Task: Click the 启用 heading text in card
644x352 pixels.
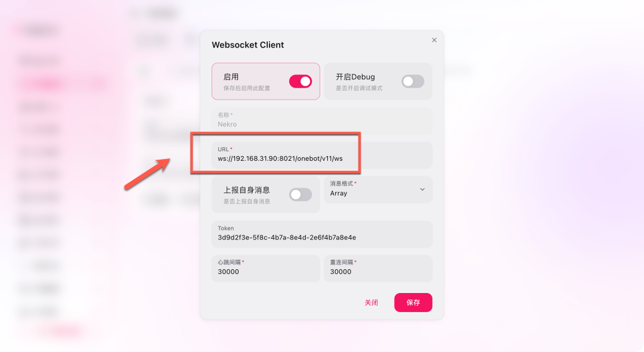Action: [x=231, y=77]
